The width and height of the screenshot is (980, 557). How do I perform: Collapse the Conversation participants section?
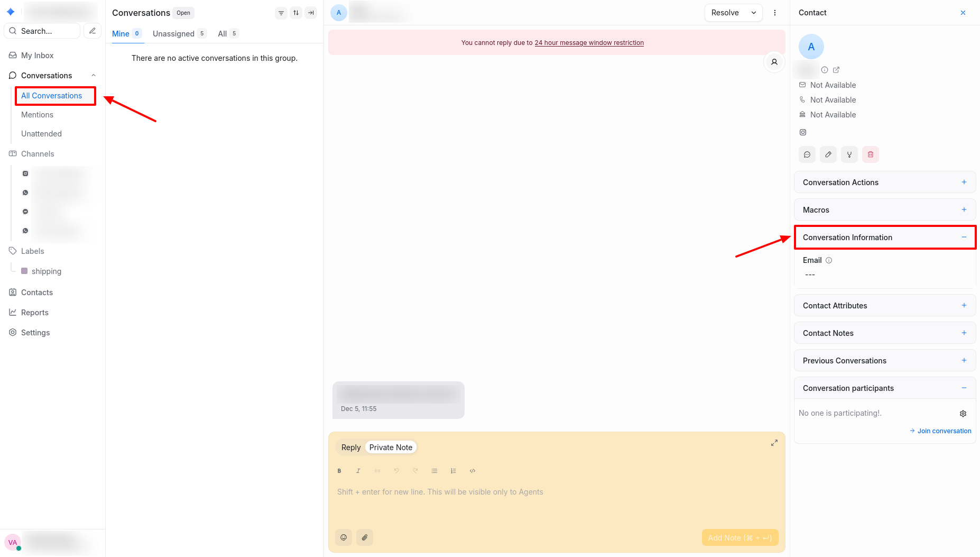[x=964, y=388]
